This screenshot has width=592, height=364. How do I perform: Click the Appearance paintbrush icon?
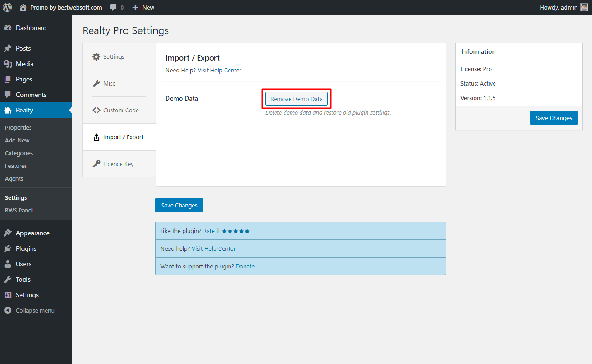8,233
